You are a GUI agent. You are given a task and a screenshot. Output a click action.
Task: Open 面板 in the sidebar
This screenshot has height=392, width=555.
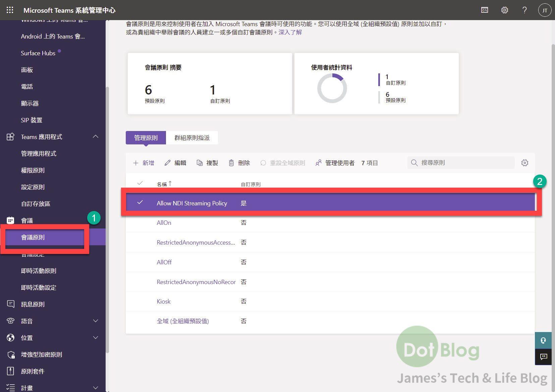[27, 70]
